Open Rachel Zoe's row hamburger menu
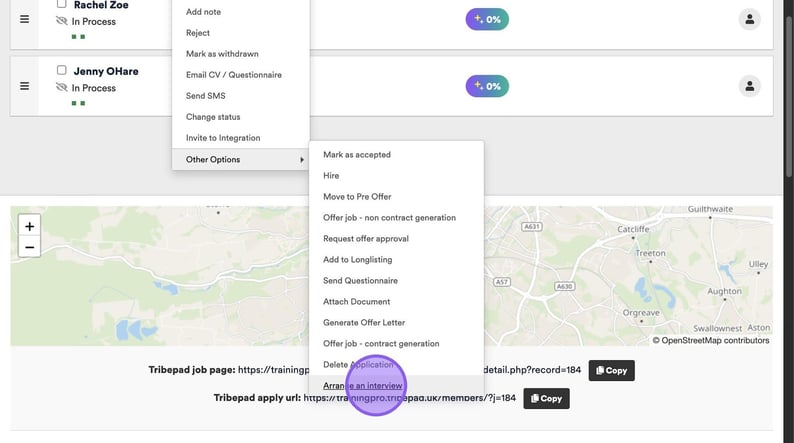 pyautogui.click(x=25, y=19)
